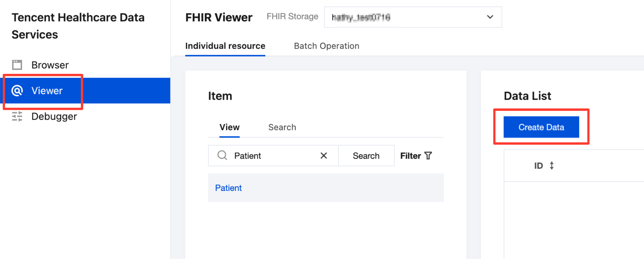Select the View tab under Item

tap(229, 127)
